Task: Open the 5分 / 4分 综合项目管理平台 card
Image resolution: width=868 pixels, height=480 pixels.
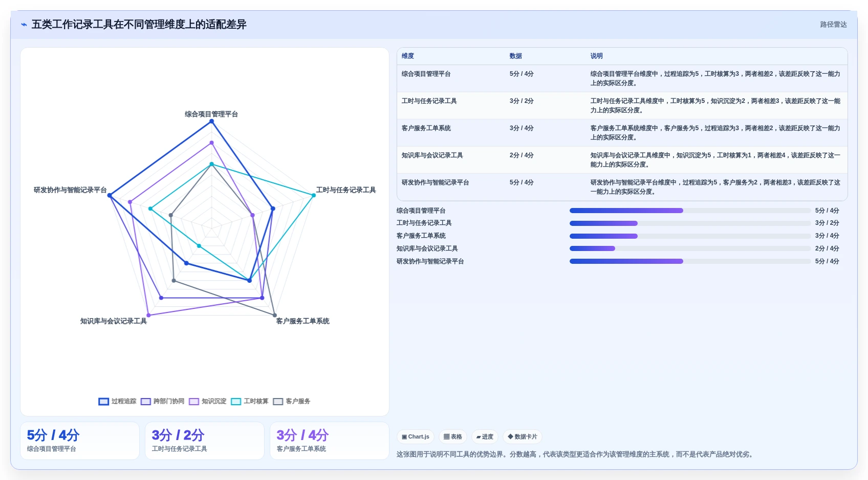Action: coord(80,441)
